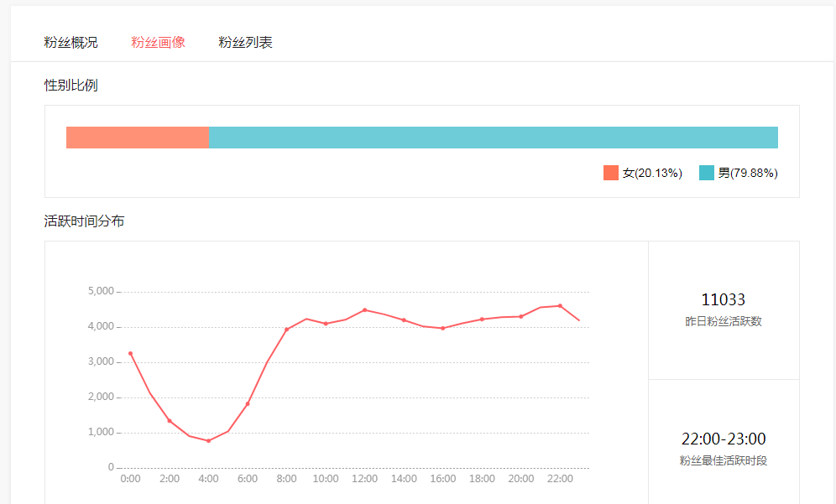This screenshot has width=836, height=504.
Task: Switch to the 粉丝概况 tab
Action: coord(71,42)
